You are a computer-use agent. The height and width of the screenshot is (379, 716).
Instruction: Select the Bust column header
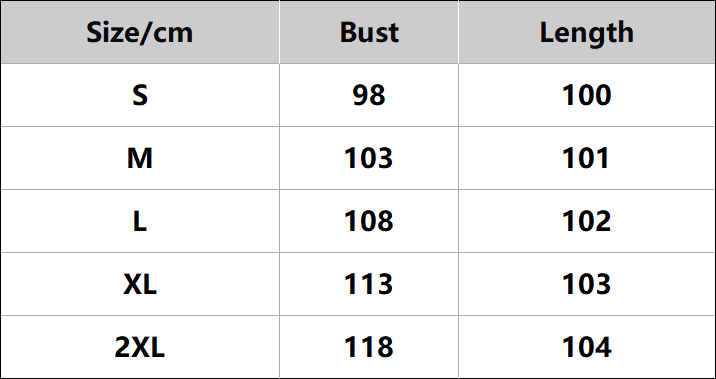click(369, 32)
